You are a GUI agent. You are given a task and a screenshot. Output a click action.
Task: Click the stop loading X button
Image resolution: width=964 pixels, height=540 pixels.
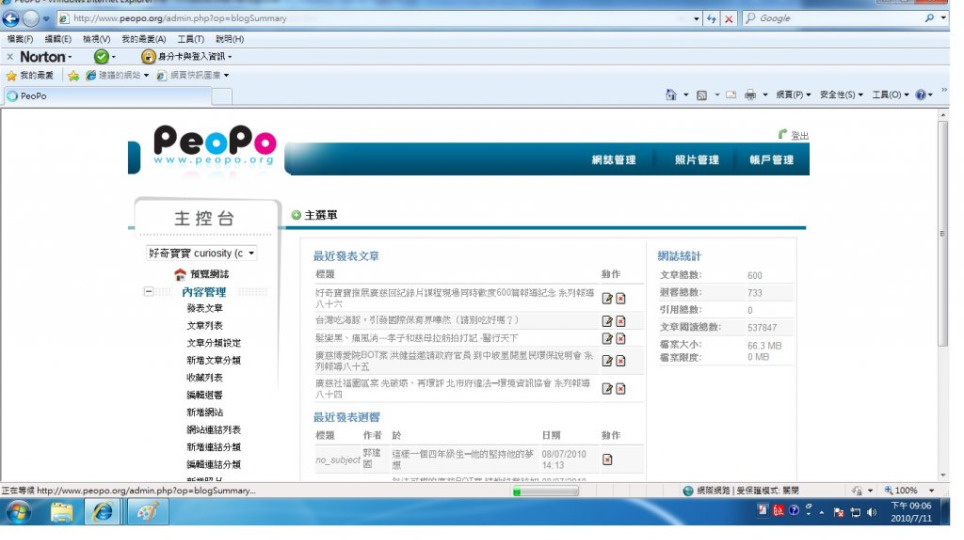728,18
